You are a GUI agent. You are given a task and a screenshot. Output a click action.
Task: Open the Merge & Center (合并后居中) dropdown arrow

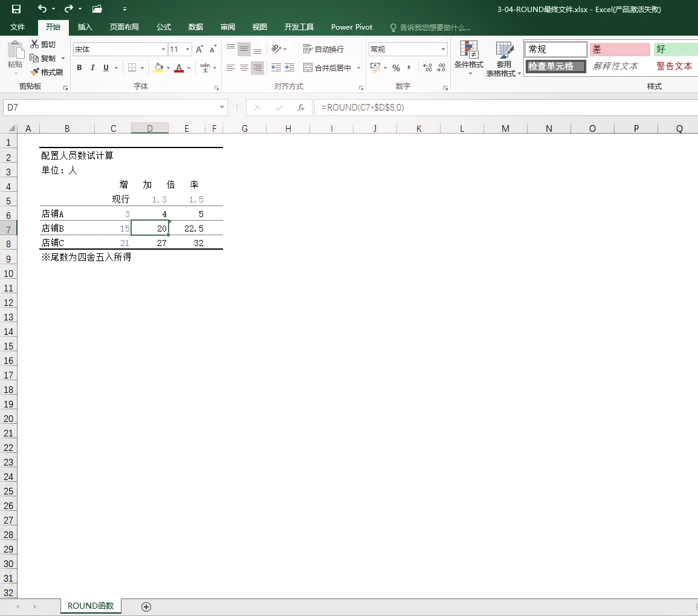[358, 68]
